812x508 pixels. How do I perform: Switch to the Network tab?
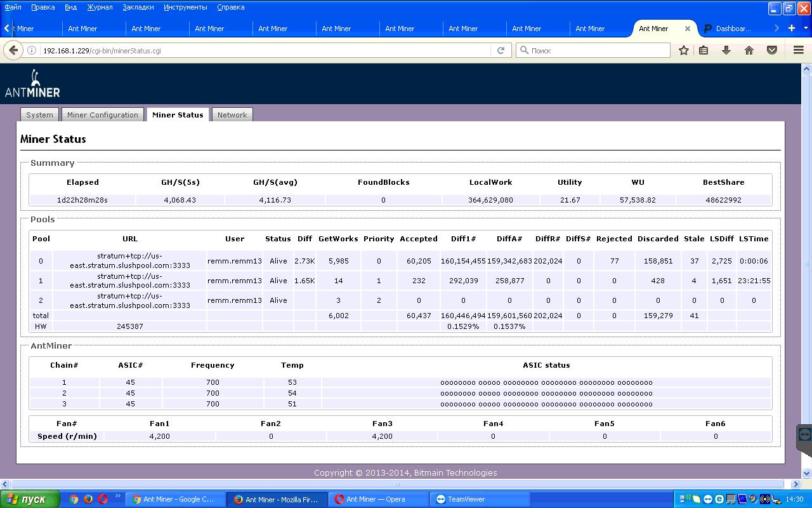click(x=232, y=115)
